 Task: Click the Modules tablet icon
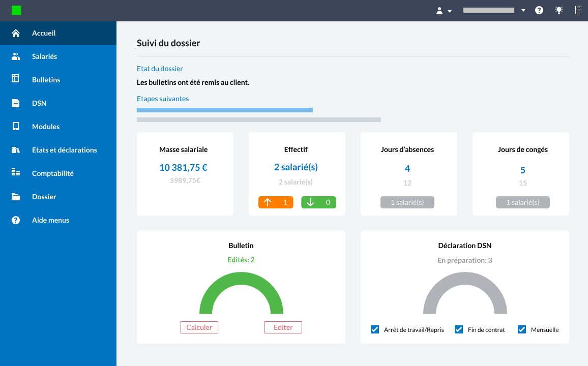coord(16,127)
